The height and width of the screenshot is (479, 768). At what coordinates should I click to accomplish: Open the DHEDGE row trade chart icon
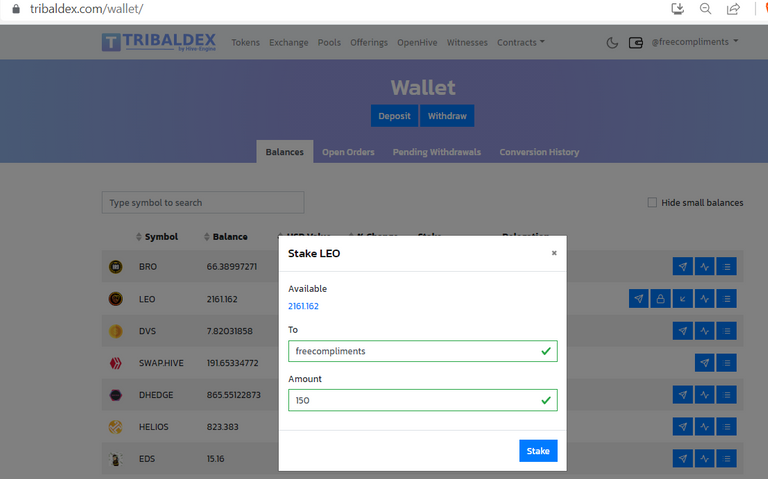704,395
